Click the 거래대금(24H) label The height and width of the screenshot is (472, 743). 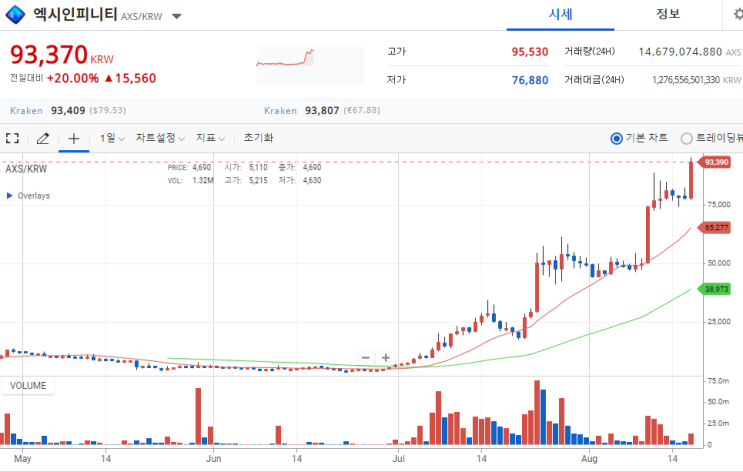[x=594, y=80]
